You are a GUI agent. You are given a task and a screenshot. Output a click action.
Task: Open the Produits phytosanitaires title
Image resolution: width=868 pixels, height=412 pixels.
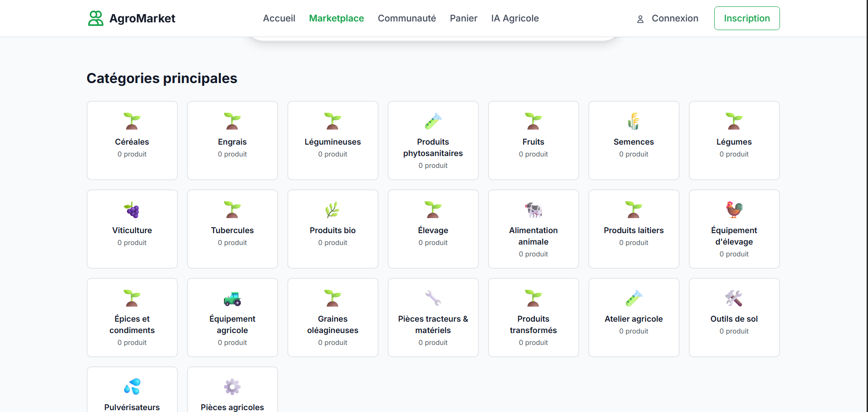point(433,147)
